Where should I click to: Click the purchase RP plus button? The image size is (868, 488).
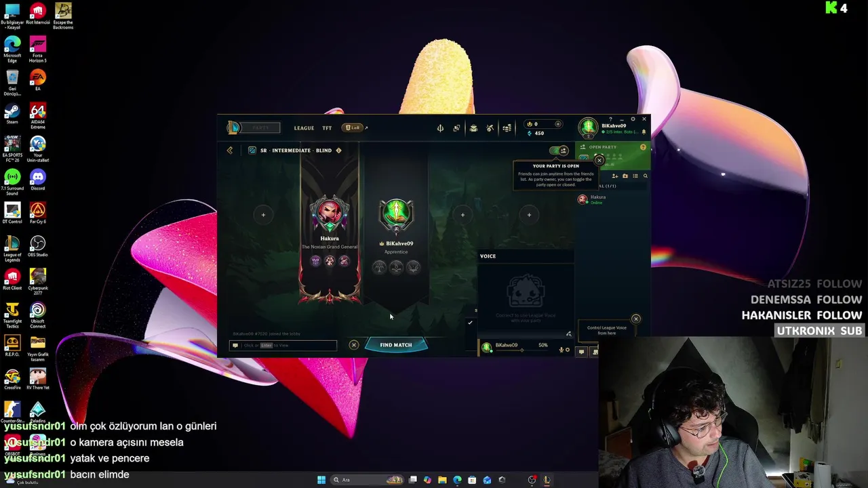(558, 124)
